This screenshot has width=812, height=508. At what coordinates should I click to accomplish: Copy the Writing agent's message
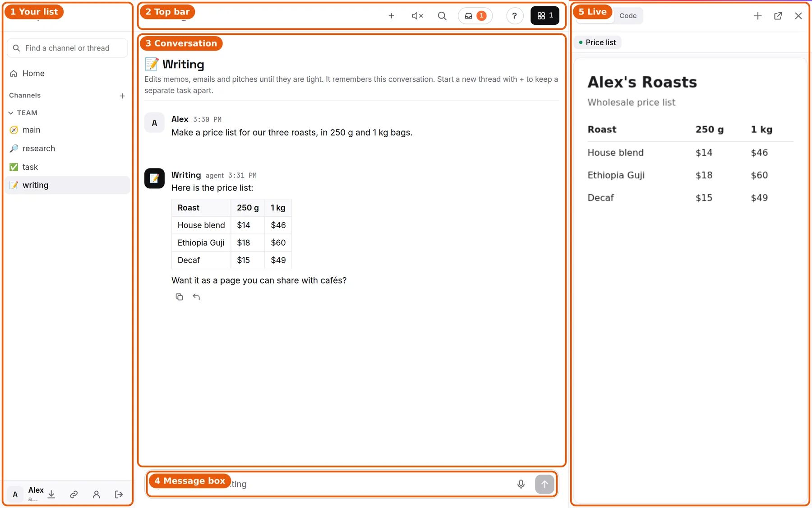[x=179, y=297]
